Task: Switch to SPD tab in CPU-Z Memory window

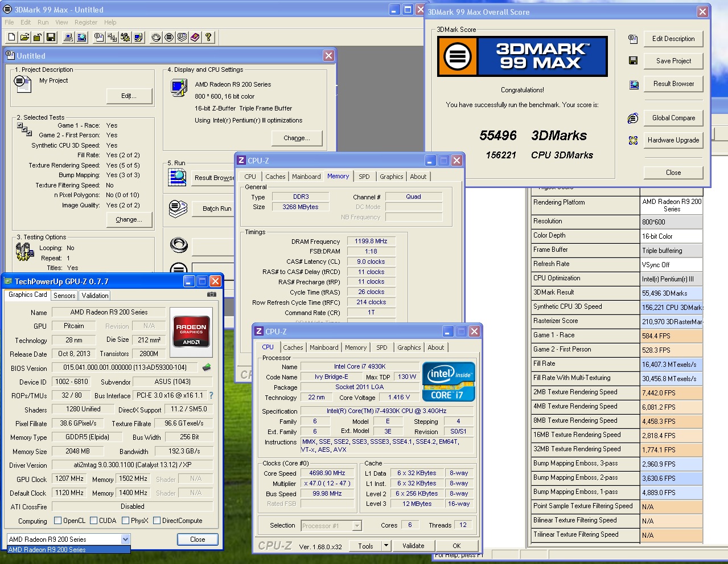Action: click(364, 177)
